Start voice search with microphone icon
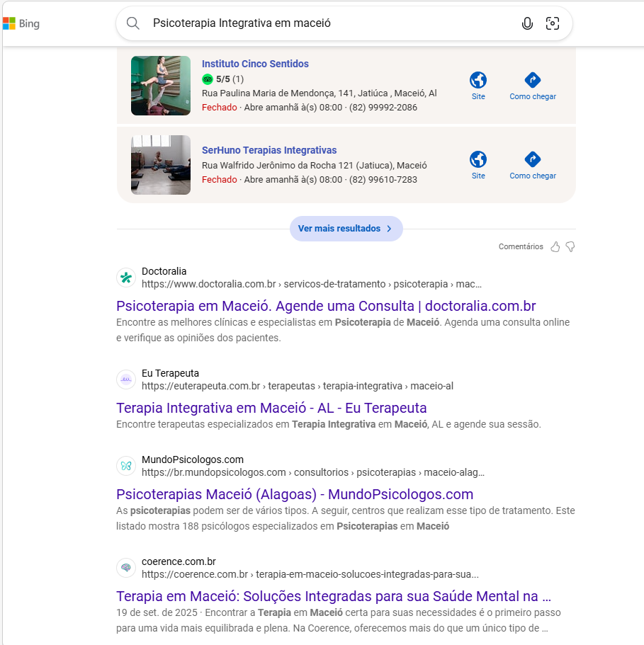 [527, 23]
